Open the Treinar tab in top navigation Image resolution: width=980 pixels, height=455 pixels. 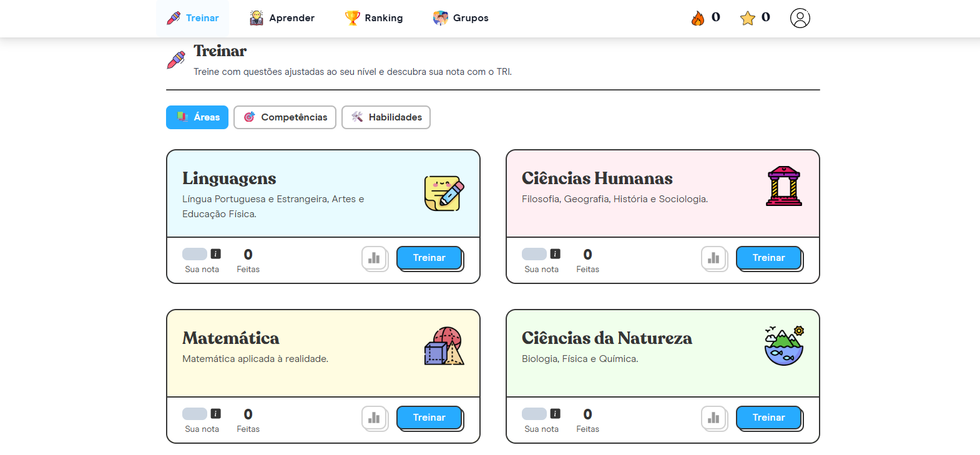point(193,18)
